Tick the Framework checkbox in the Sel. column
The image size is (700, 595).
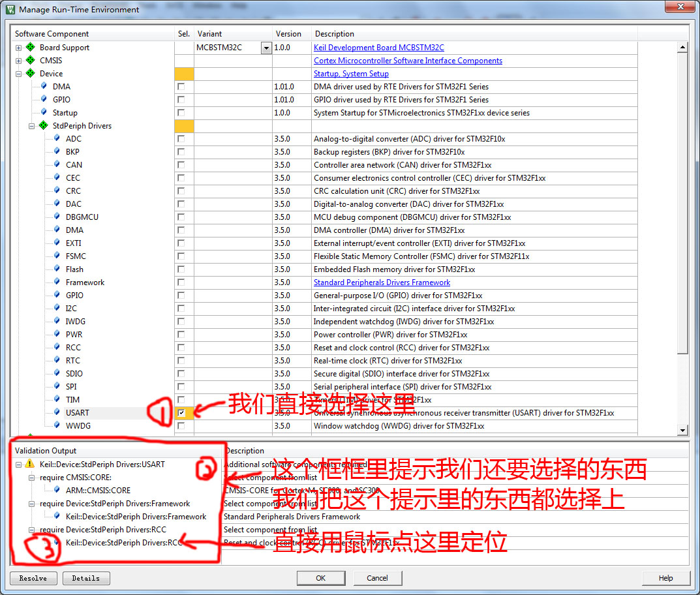coord(181,282)
